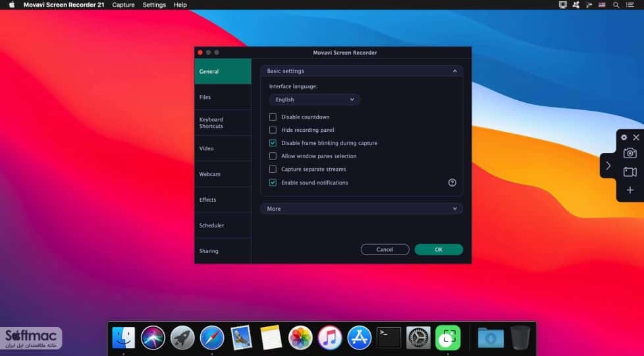The width and height of the screenshot is (644, 356).
Task: Open the Scheduler tab
Action: [x=223, y=225]
